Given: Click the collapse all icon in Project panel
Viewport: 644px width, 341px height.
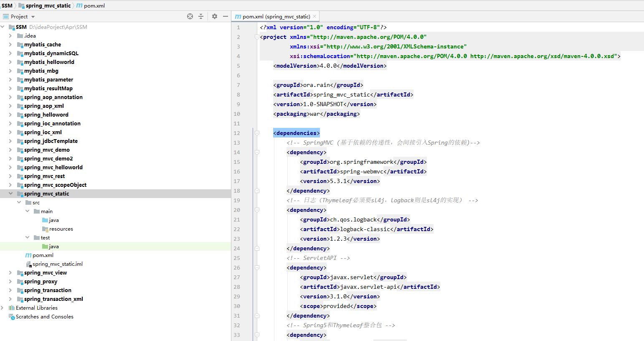Looking at the screenshot, I should coord(201,16).
